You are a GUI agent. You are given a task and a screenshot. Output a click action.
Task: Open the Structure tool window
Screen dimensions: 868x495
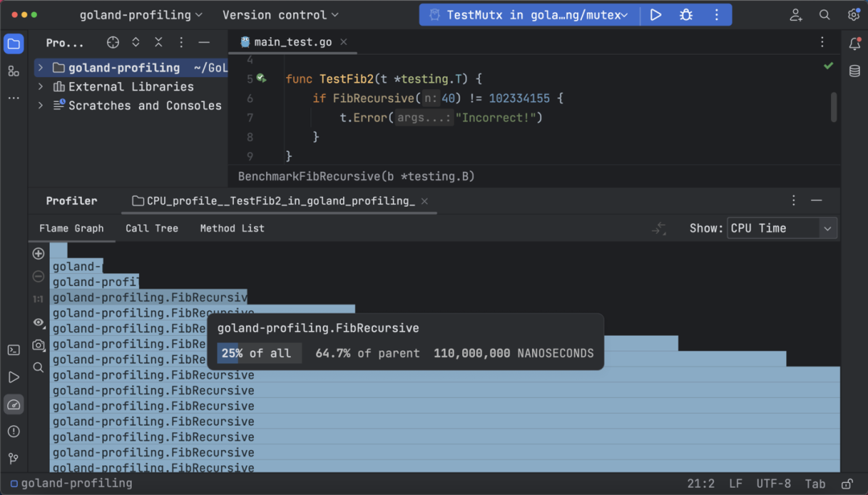click(14, 72)
